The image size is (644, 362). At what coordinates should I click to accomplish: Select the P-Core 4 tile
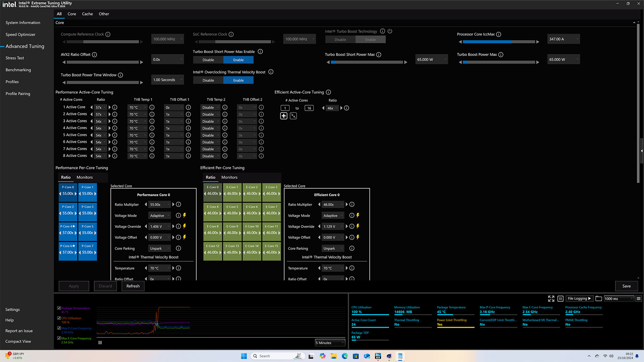68,231
